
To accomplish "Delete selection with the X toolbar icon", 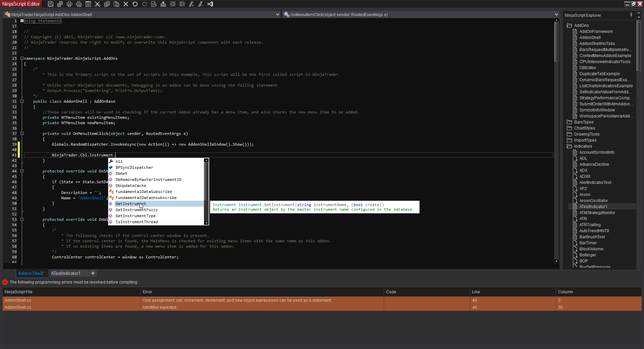I will (x=126, y=4).
